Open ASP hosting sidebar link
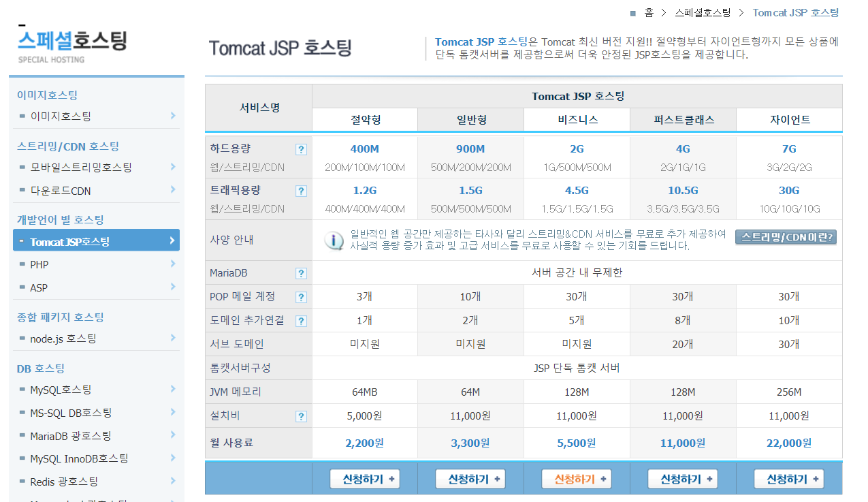The image size is (868, 502). coord(39,288)
